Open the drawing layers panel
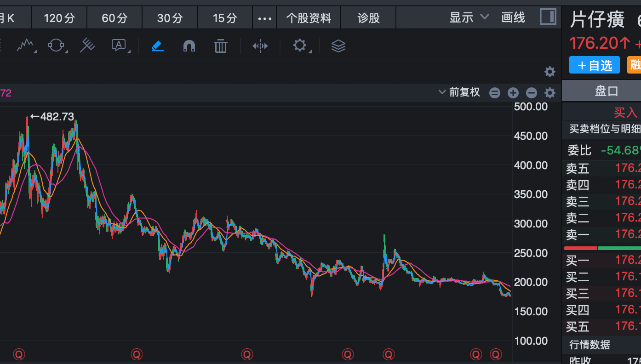This screenshot has height=364, width=641. coord(338,45)
